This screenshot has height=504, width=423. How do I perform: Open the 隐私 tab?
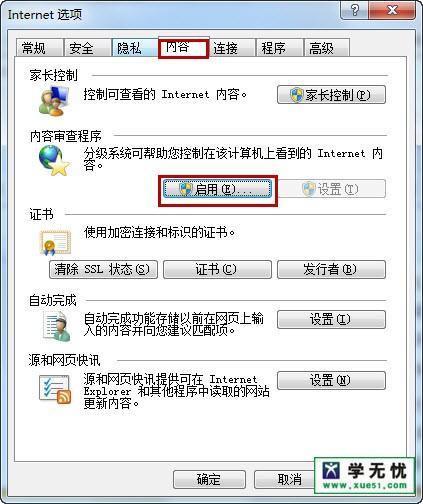(x=135, y=48)
